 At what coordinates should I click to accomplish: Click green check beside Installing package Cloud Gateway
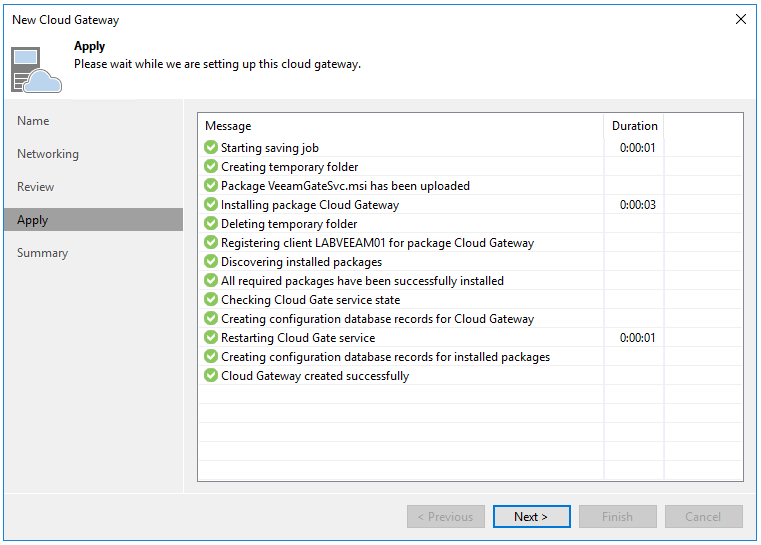211,205
